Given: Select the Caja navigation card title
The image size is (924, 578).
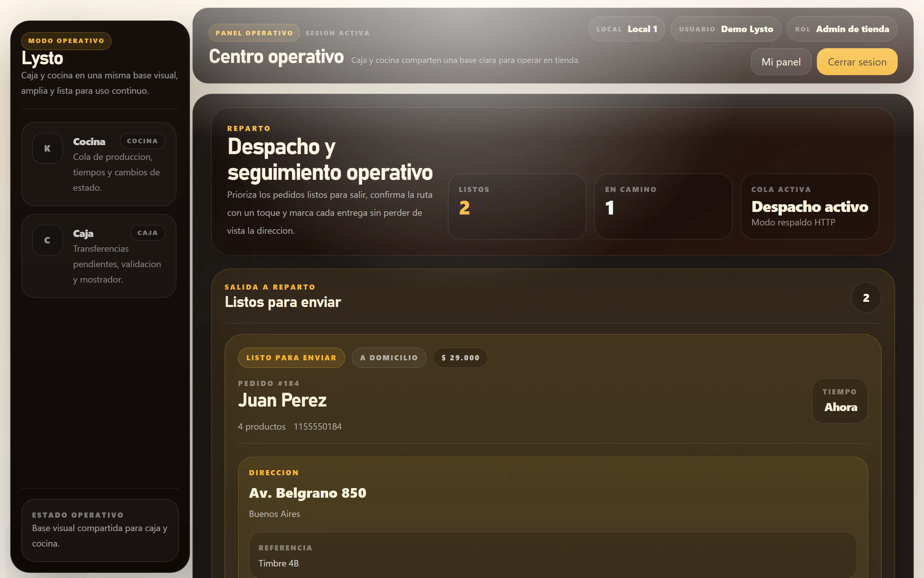Looking at the screenshot, I should (x=83, y=233).
